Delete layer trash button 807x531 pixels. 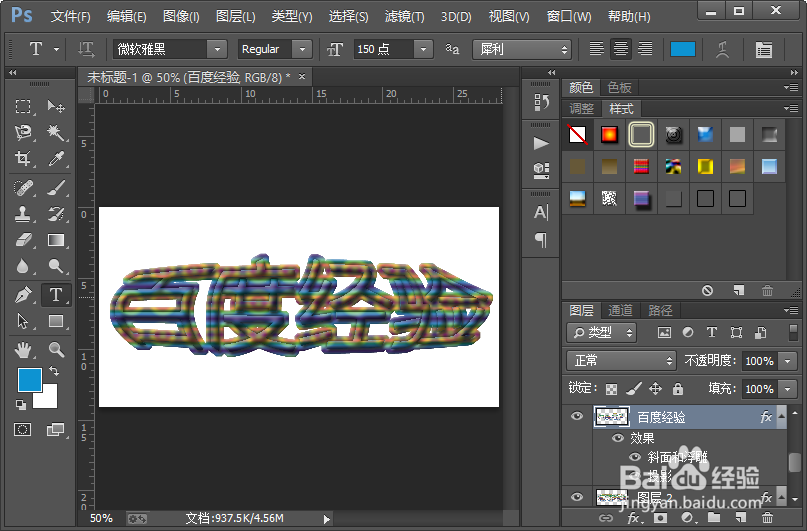click(x=767, y=518)
